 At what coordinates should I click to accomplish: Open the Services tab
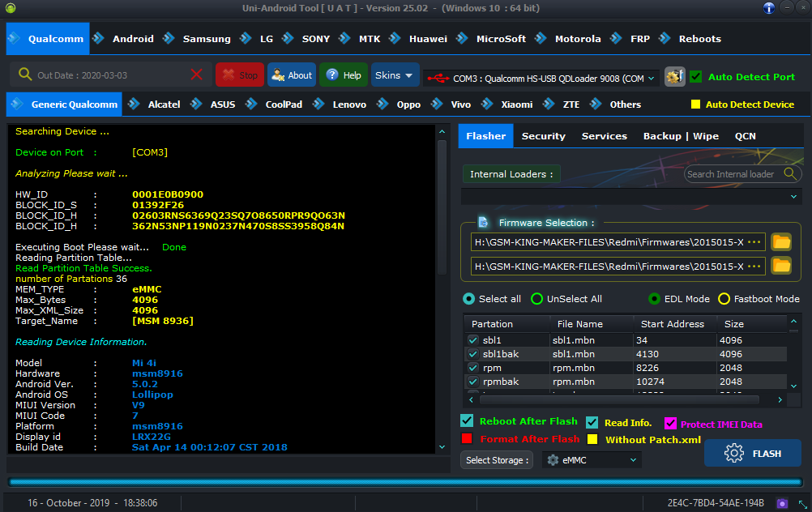pyautogui.click(x=604, y=136)
